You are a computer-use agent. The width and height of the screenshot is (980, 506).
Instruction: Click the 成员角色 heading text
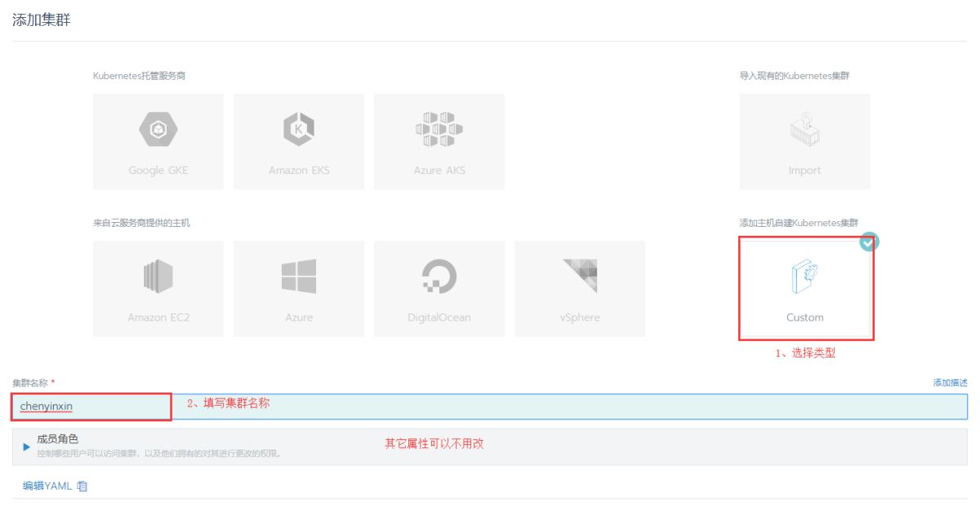tap(58, 439)
